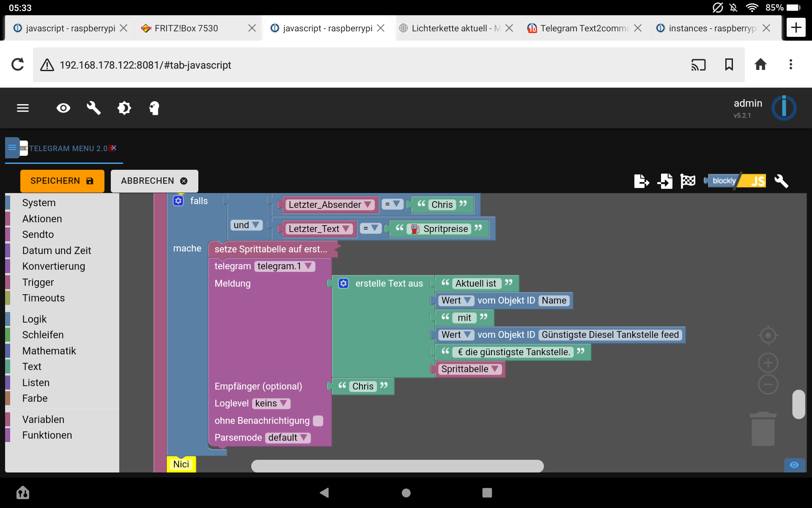Open the Loglevel 'keins' dropdown

coord(271,403)
